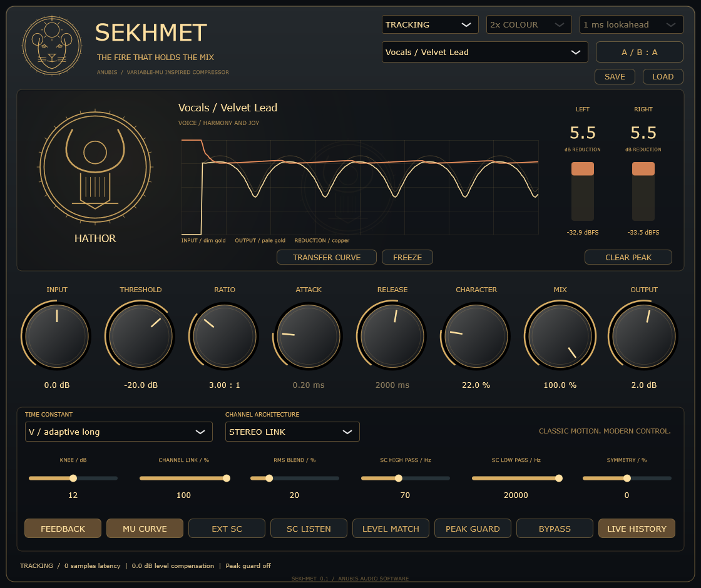Open the 2x COLOUR oversampling dropdown
Viewport: 701px width, 588px height.
[x=529, y=24]
